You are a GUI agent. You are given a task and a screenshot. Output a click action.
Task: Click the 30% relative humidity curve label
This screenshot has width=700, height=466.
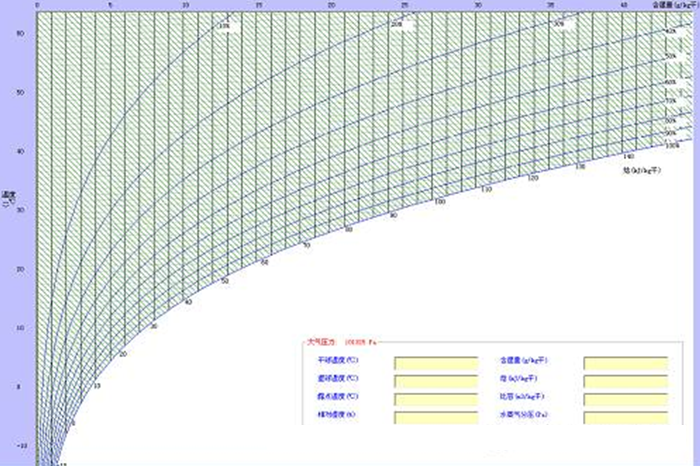point(558,24)
